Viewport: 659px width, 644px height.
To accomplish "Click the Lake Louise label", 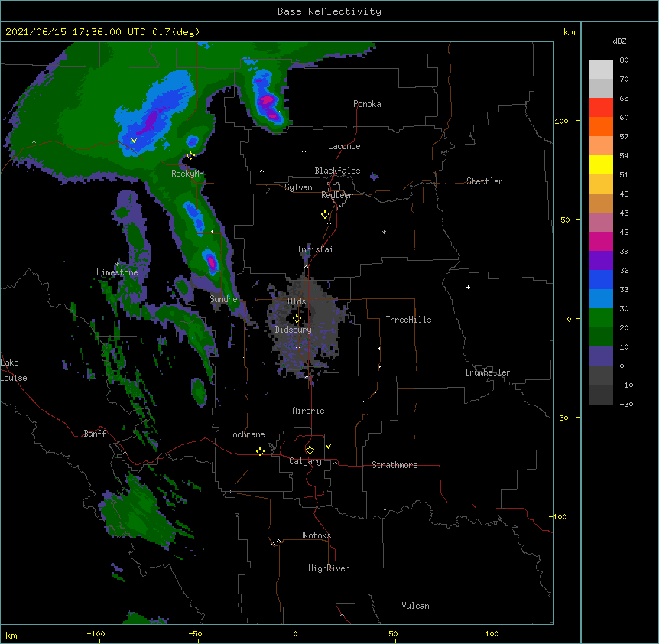I will [x=14, y=370].
